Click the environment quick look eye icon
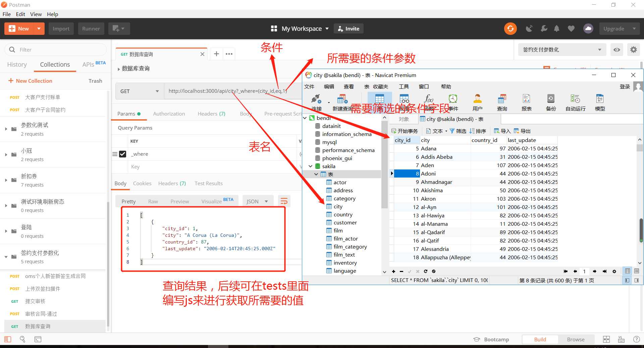 point(616,50)
